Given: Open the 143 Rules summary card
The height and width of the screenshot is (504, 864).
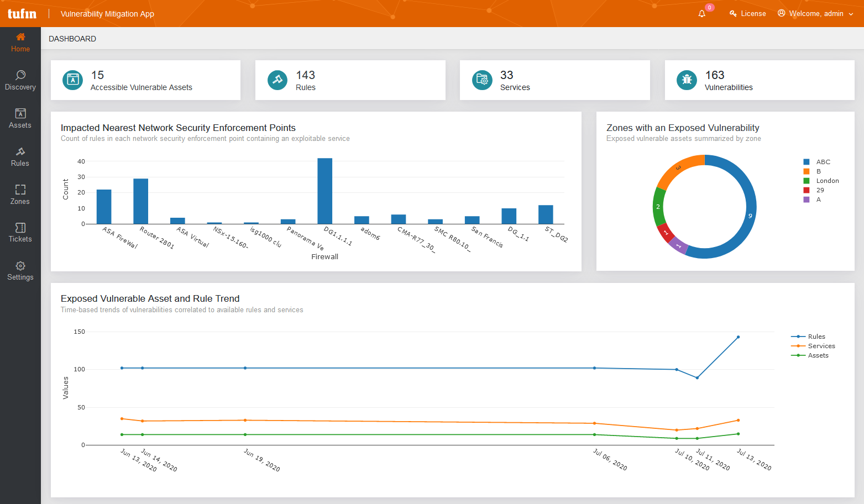Looking at the screenshot, I should (x=350, y=80).
